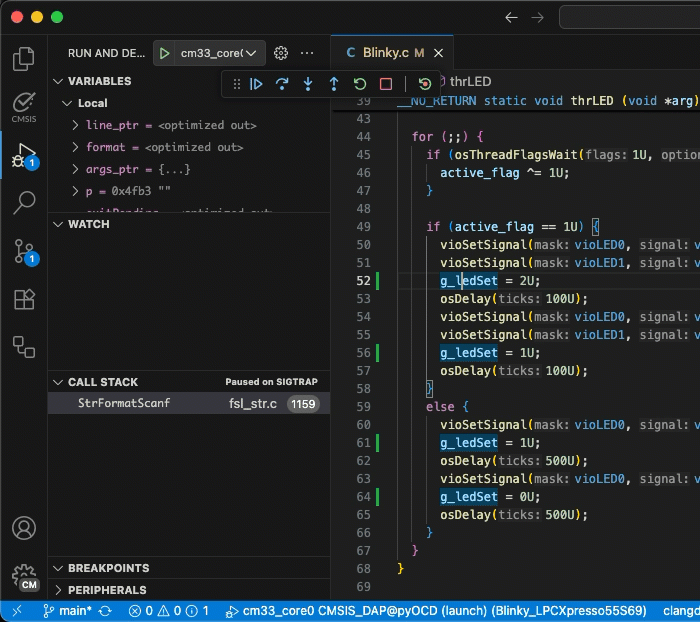This screenshot has width=700, height=622.
Task: Start debugging with the green play button
Action: [164, 53]
